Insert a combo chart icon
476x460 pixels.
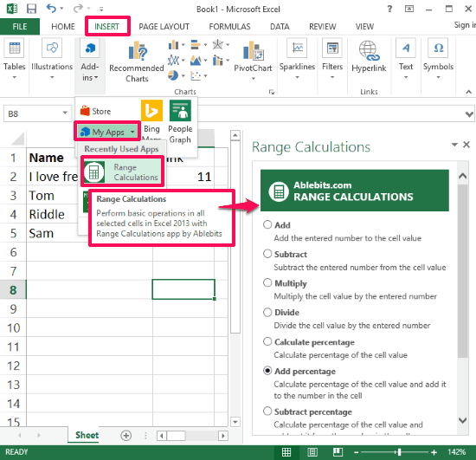coord(218,60)
